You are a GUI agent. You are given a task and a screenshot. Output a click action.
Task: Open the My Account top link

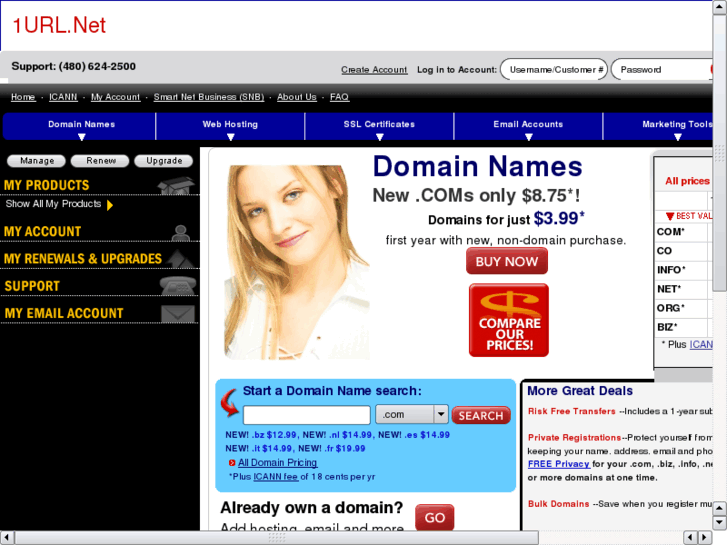point(115,96)
